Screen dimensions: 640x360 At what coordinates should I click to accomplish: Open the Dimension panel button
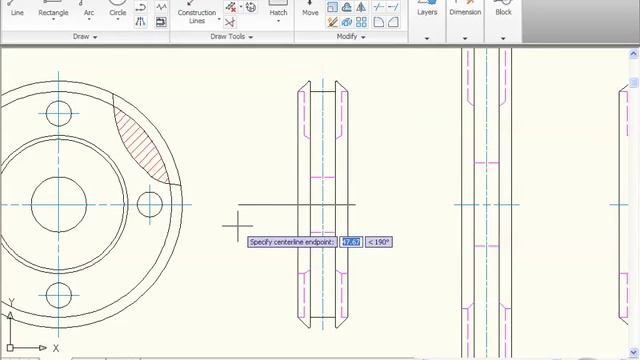click(465, 9)
